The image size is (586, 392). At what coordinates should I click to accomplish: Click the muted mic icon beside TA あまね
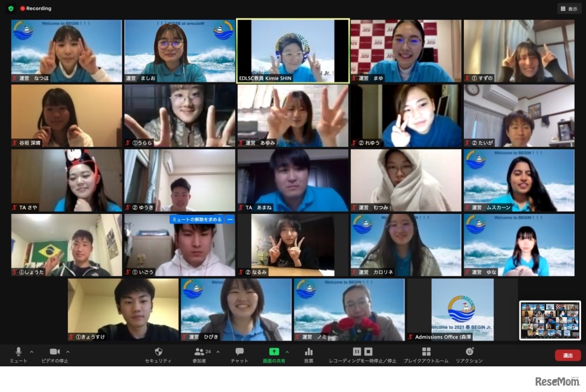(x=241, y=207)
